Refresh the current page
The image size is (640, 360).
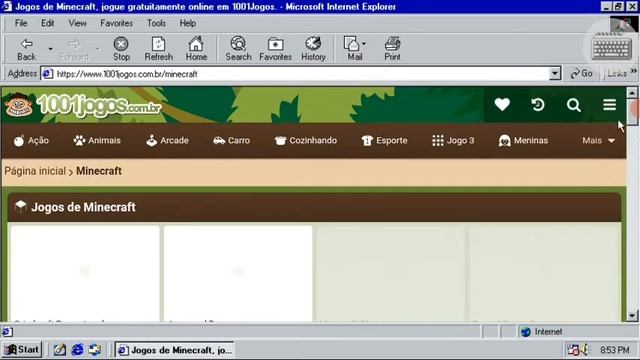tap(158, 49)
